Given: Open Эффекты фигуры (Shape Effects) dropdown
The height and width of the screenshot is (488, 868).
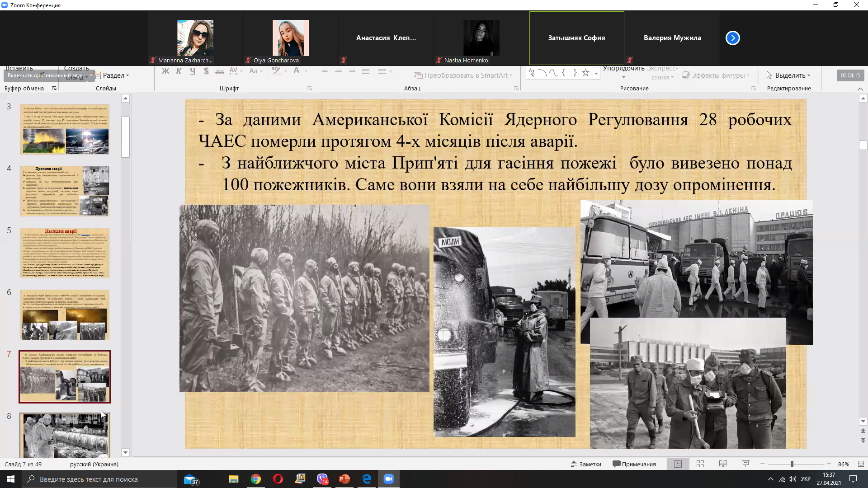Looking at the screenshot, I should point(716,75).
